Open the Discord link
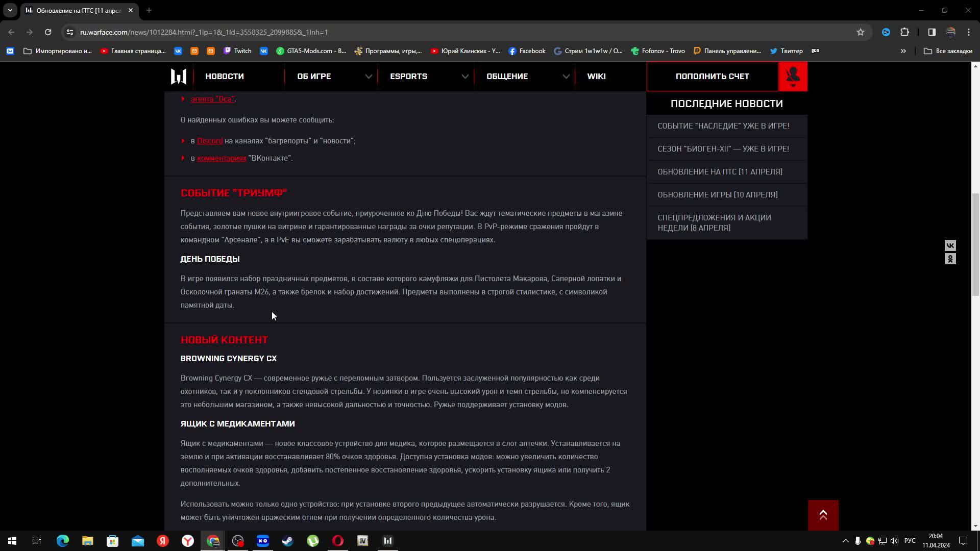 pyautogui.click(x=210, y=141)
